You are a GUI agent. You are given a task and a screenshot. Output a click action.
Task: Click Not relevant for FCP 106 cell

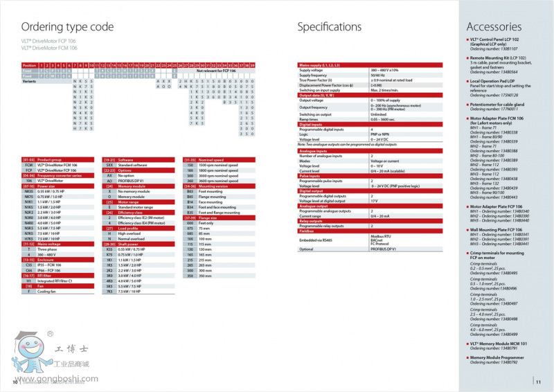click(217, 70)
